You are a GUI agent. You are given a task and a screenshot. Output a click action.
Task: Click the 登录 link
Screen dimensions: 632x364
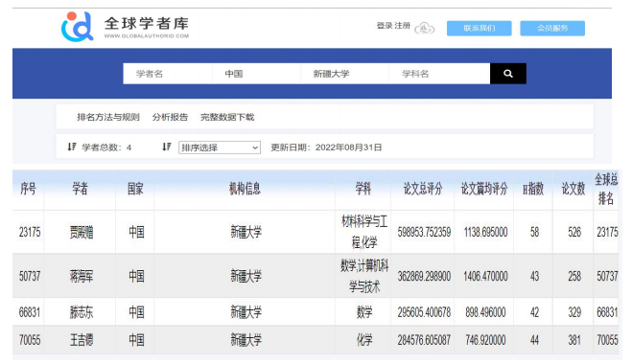point(385,26)
